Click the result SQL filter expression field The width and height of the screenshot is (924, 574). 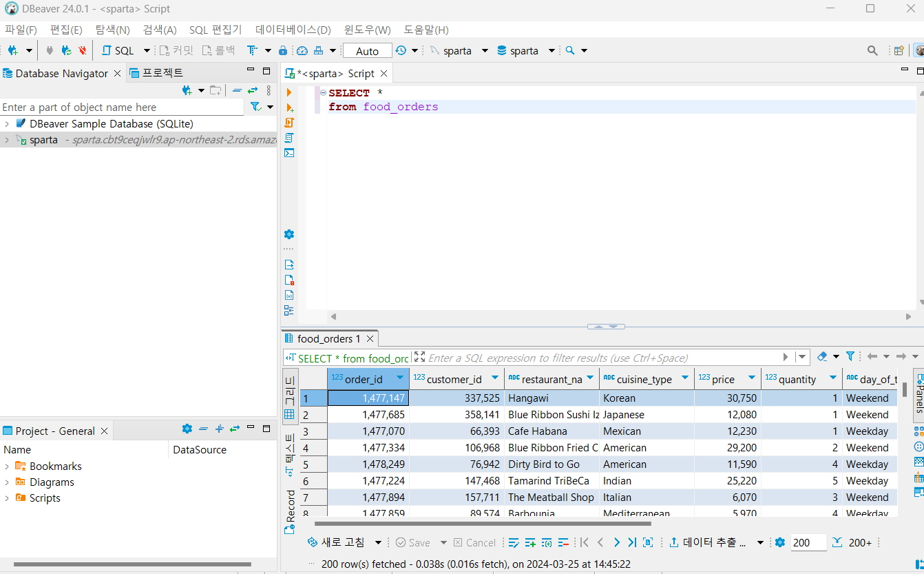point(604,358)
